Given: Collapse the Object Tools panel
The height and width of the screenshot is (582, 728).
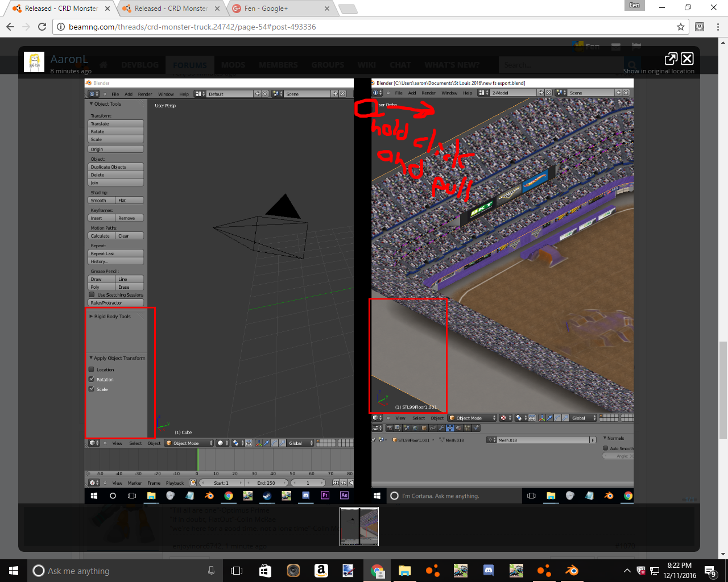Looking at the screenshot, I should point(91,103).
